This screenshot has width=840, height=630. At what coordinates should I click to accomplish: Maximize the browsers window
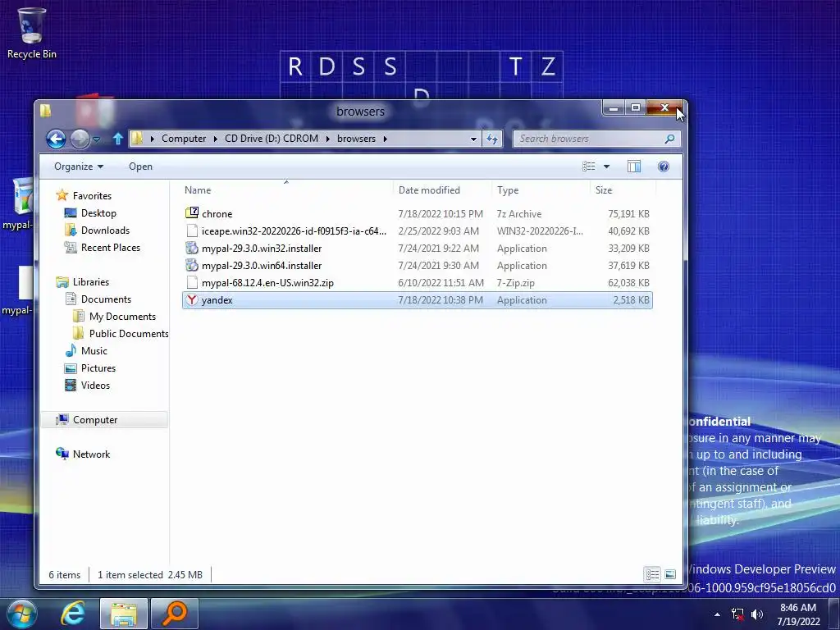click(636, 108)
